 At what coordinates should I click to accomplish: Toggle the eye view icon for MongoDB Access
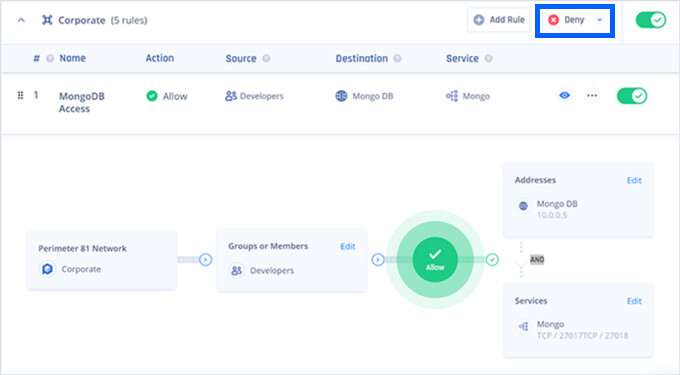point(565,95)
